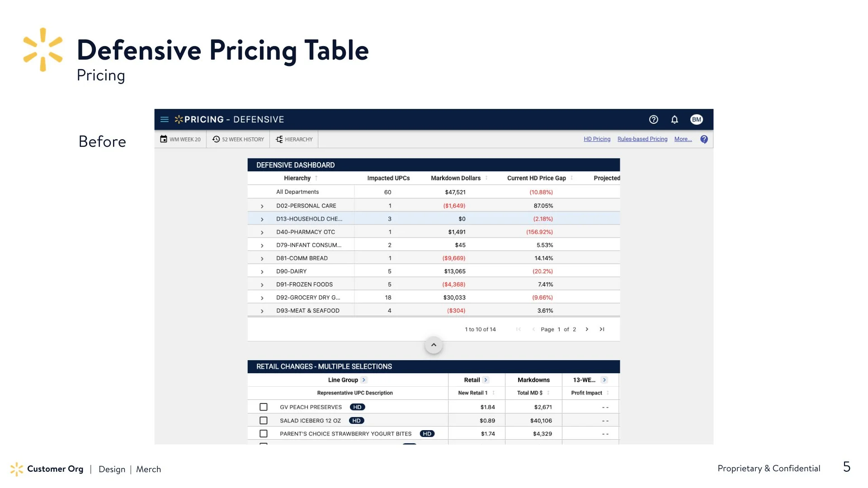Click (156.92%) price gap value
The image size is (868, 488).
click(x=539, y=232)
